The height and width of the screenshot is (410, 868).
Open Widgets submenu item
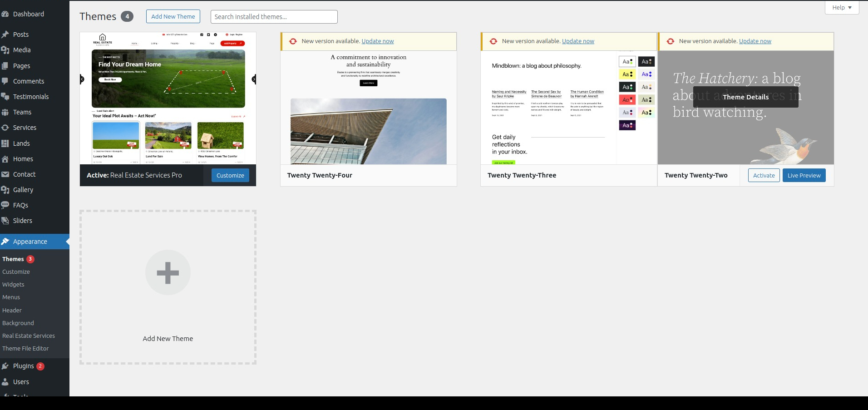13,284
